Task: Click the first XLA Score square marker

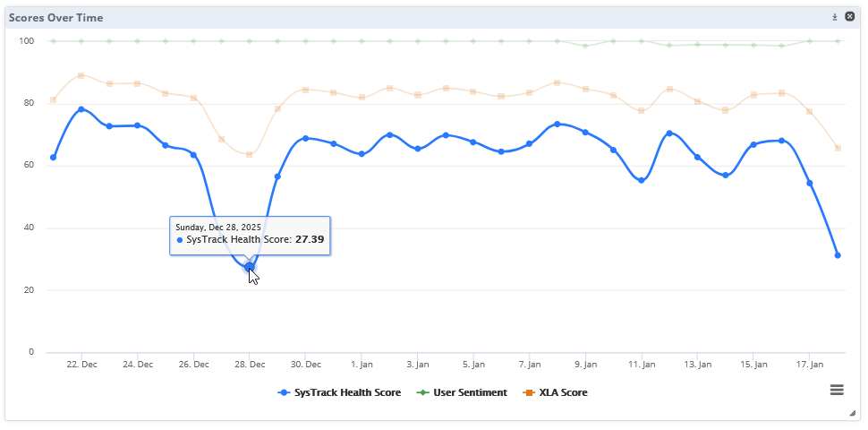Action: pos(53,99)
